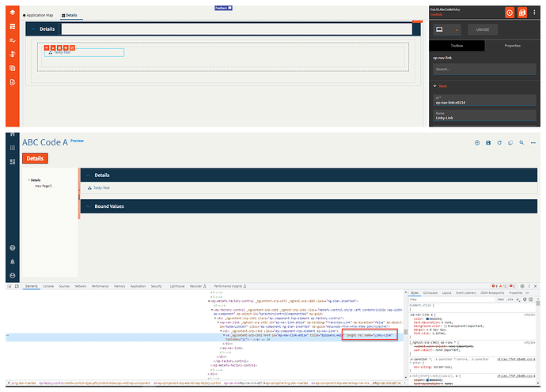
Task: Collapse the preview Details panel
Action: tap(88, 175)
